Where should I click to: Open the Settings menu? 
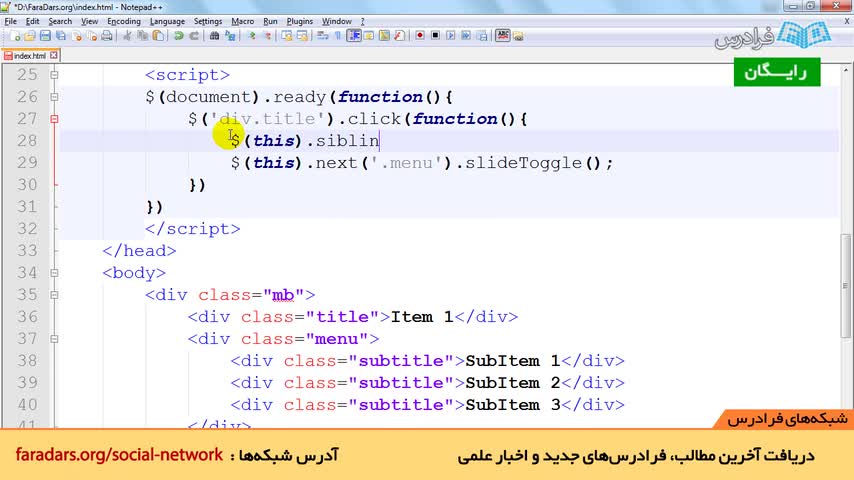pos(208,21)
